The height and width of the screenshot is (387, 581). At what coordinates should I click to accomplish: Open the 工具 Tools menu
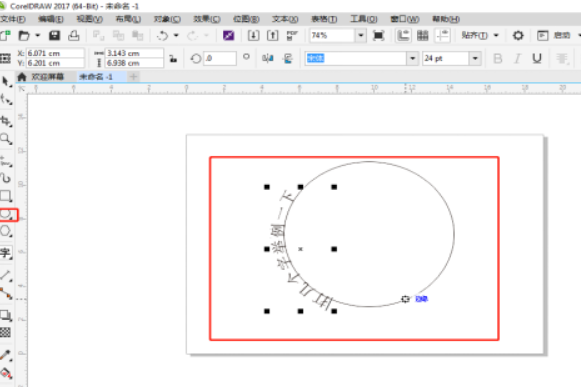363,19
